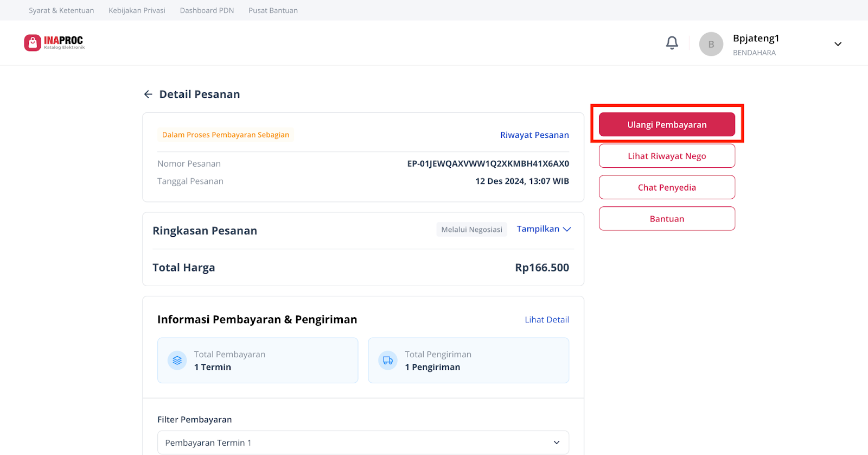Click the INAPROC logo

click(x=54, y=42)
